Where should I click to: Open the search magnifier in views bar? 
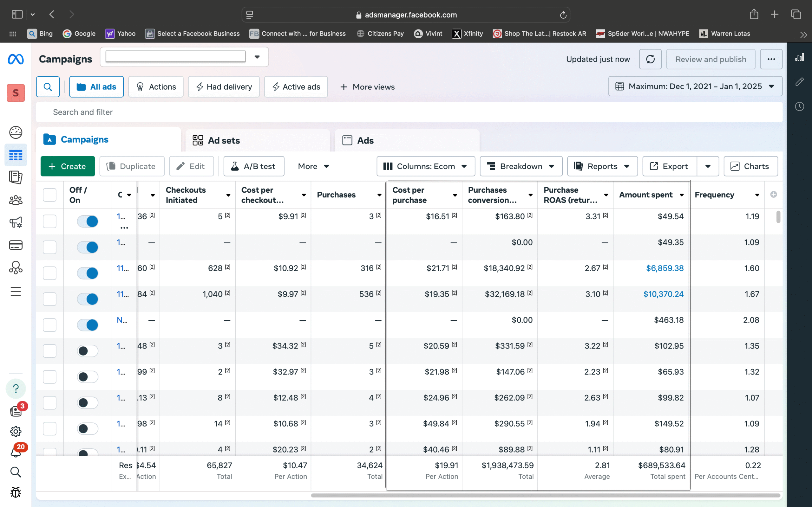(48, 87)
